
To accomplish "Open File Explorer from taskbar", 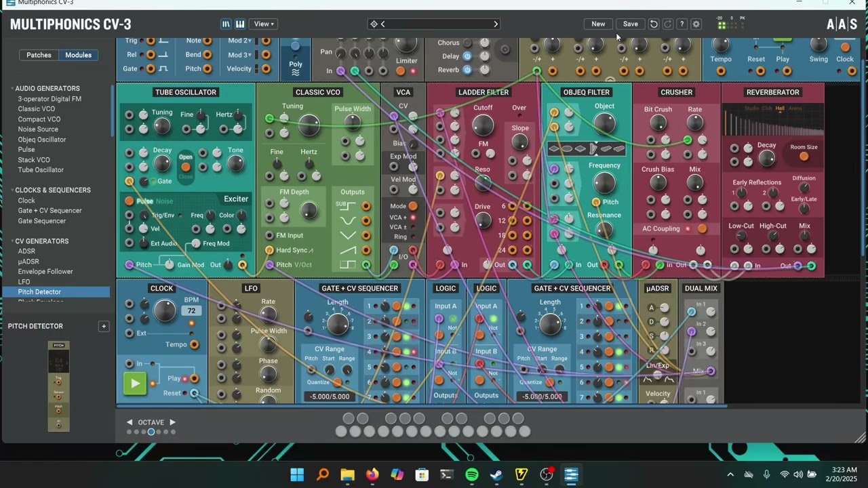I will point(347,474).
